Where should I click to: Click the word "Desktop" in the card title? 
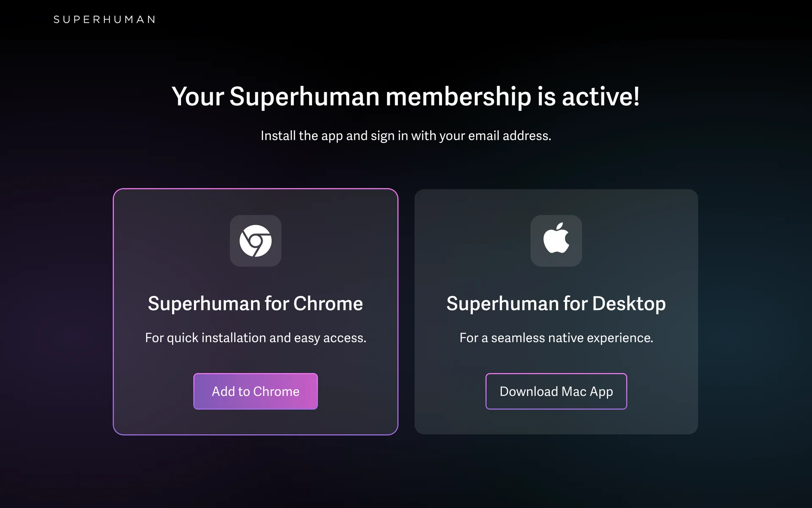point(629,304)
